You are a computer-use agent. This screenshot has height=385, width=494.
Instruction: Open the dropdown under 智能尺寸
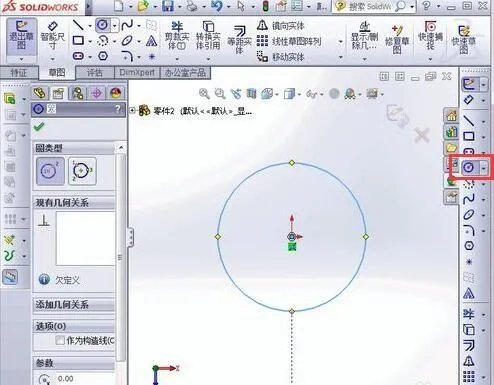coord(53,59)
